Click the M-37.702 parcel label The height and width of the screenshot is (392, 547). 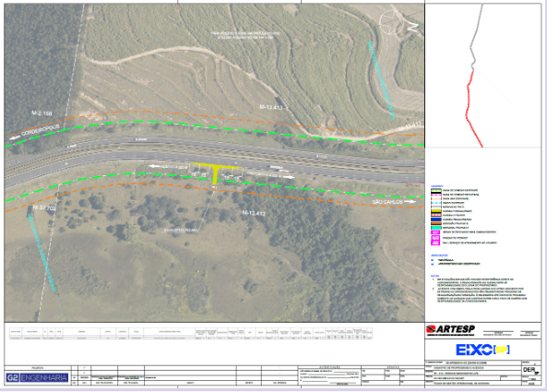(x=44, y=208)
